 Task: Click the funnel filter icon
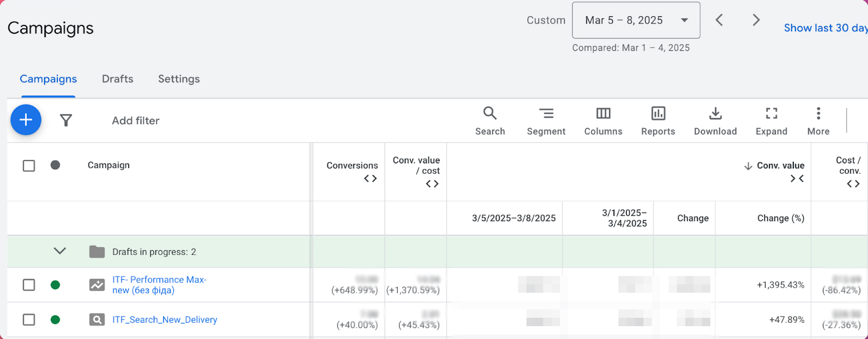(66, 120)
